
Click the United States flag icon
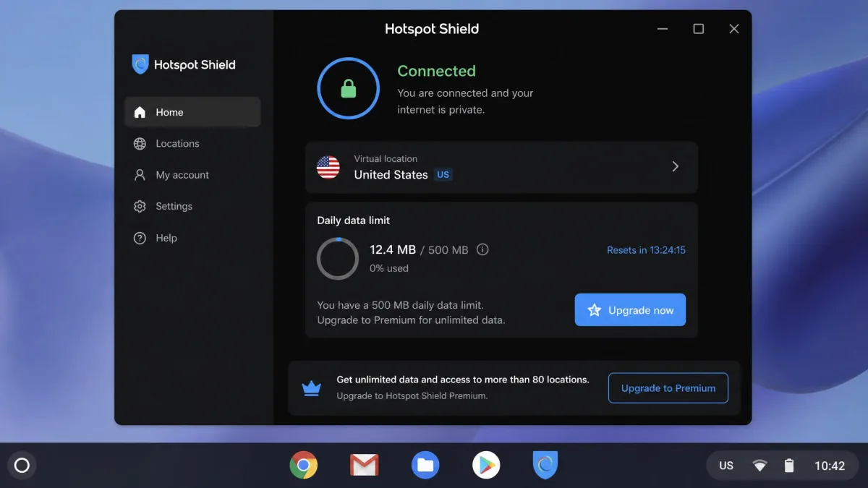tap(328, 167)
